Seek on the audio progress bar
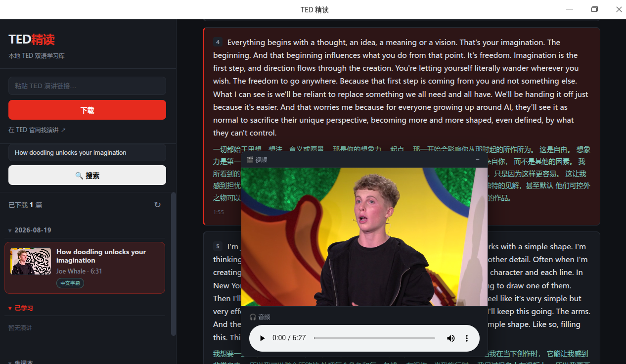Viewport: 626px width, 364px height. click(x=374, y=338)
